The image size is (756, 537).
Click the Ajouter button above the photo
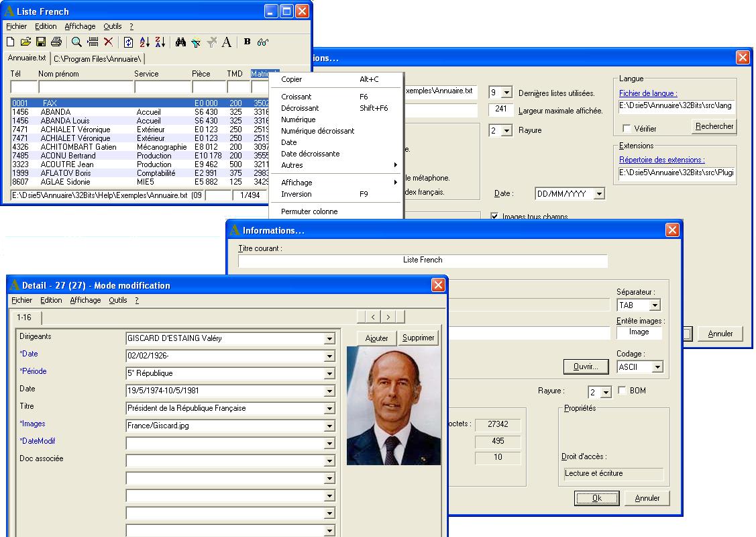pos(376,338)
